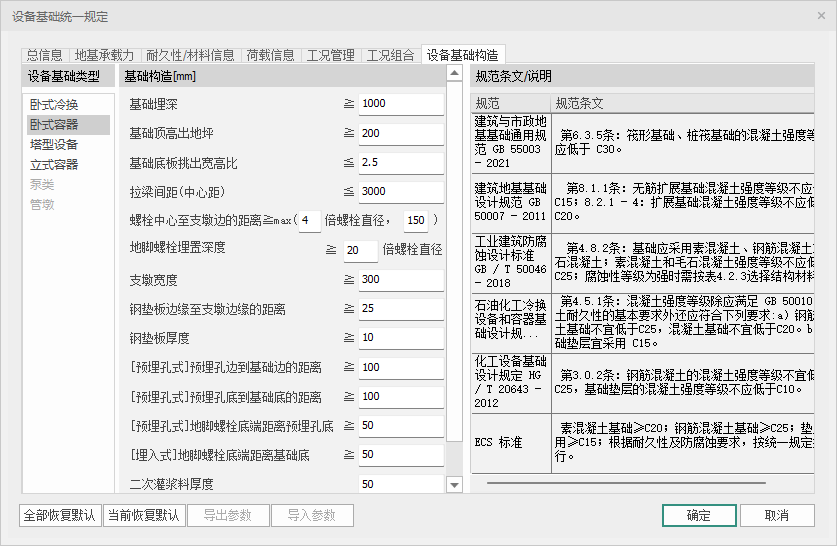Select the 建筑地基基础设计规范 GB 50007 row
The height and width of the screenshot is (546, 837).
click(511, 203)
